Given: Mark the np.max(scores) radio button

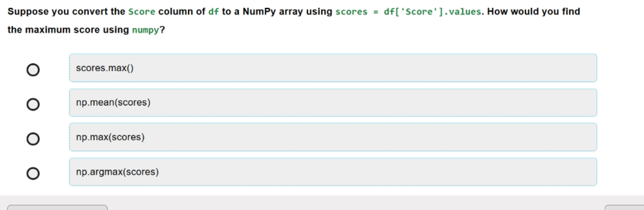Looking at the screenshot, I should [x=33, y=139].
